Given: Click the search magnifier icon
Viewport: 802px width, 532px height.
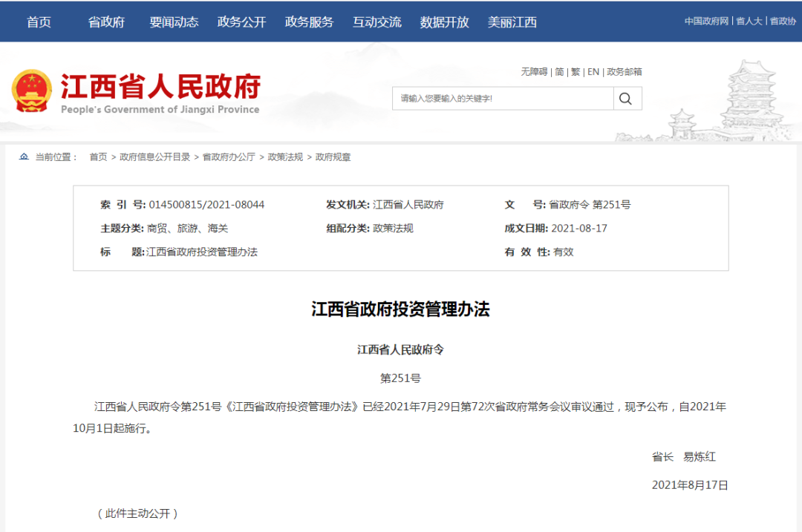Looking at the screenshot, I should tap(626, 98).
